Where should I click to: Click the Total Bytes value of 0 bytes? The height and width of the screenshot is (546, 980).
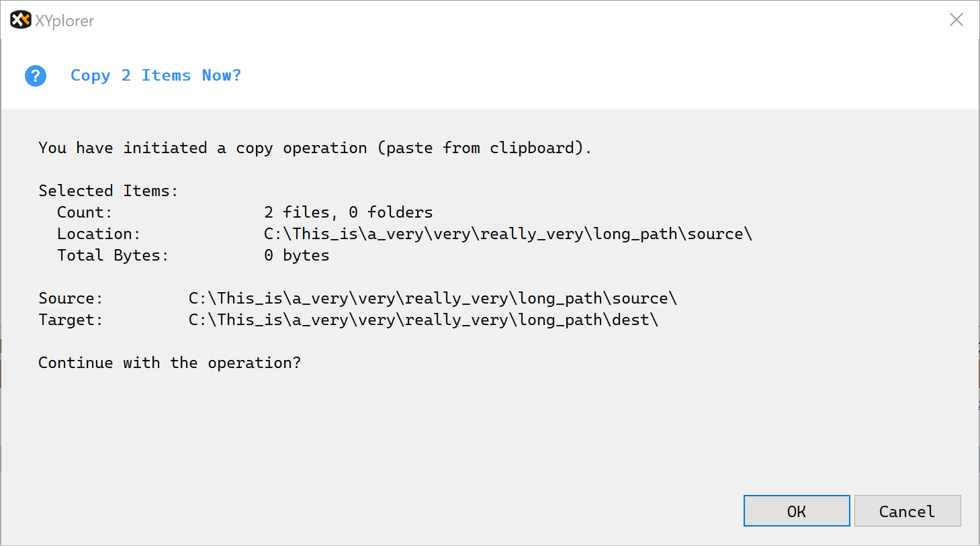(298, 255)
